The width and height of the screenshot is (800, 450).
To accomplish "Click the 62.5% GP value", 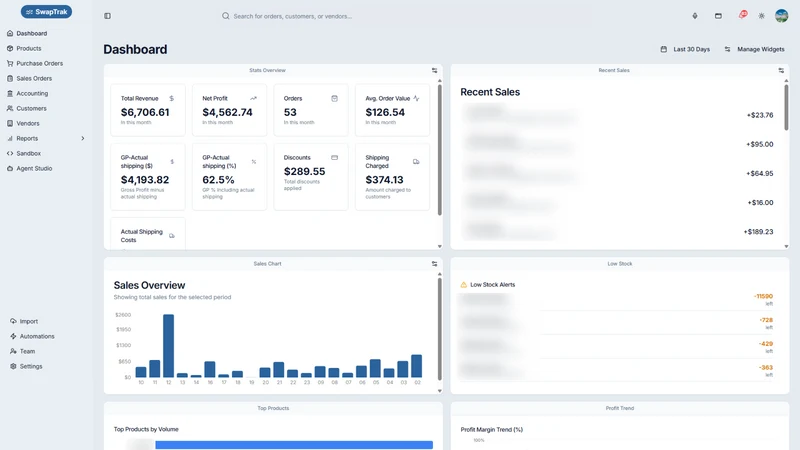I will (218, 180).
